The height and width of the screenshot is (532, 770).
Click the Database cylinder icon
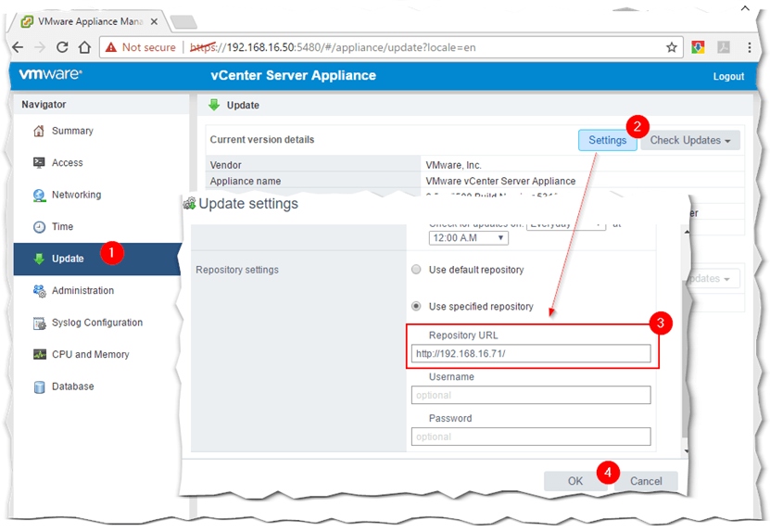[x=39, y=387]
